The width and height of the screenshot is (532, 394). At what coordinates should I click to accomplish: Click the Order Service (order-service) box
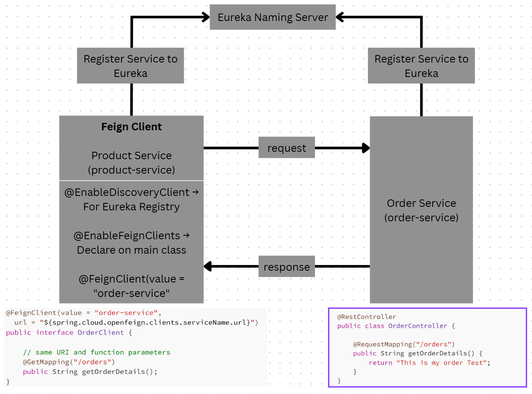pyautogui.click(x=421, y=210)
